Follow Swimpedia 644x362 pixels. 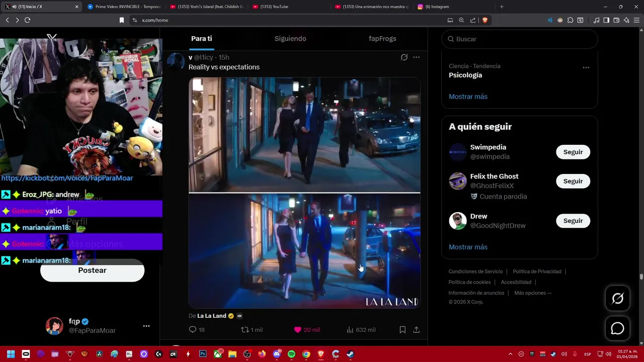pyautogui.click(x=573, y=152)
